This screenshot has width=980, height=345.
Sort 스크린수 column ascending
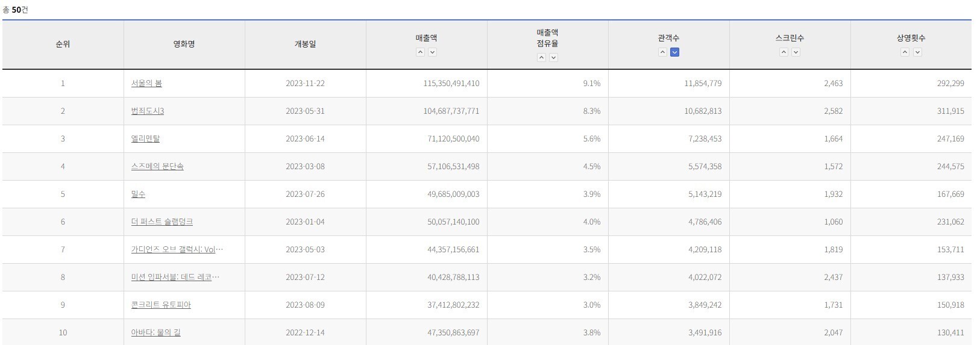tap(784, 52)
